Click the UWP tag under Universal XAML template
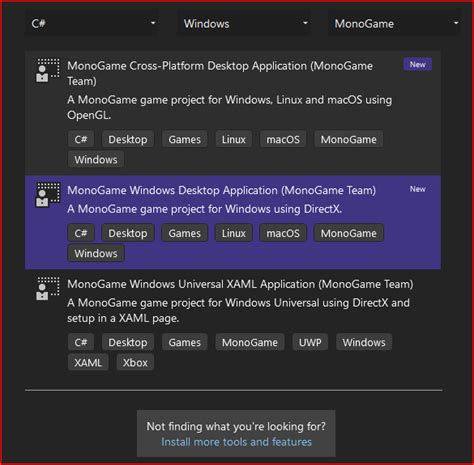Screen dimensions: 474x465 click(x=310, y=342)
